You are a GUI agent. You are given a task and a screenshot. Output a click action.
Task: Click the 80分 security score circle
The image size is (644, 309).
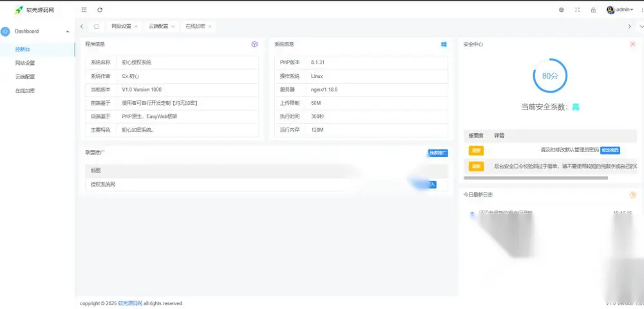point(550,75)
